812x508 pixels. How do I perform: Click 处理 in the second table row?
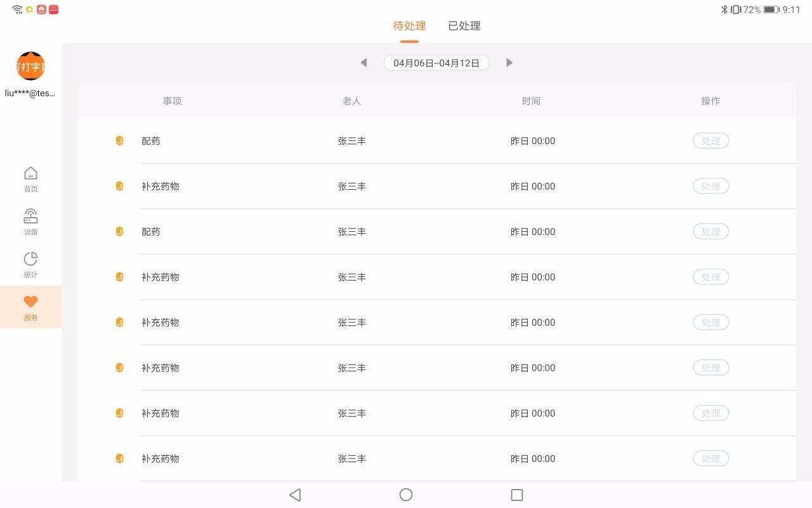[x=710, y=186]
